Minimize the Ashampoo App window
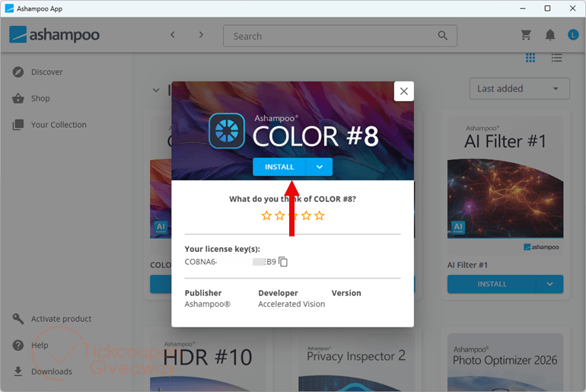The width and height of the screenshot is (586, 392). (x=523, y=8)
